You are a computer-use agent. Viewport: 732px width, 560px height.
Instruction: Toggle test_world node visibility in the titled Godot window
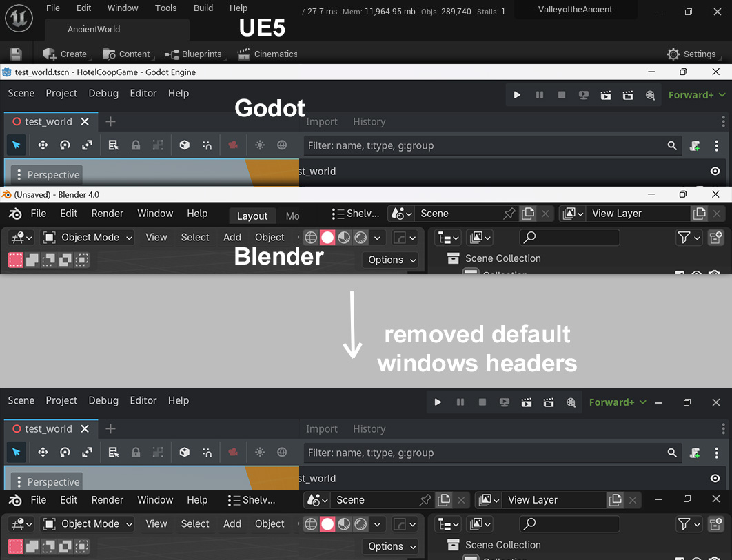coord(715,172)
